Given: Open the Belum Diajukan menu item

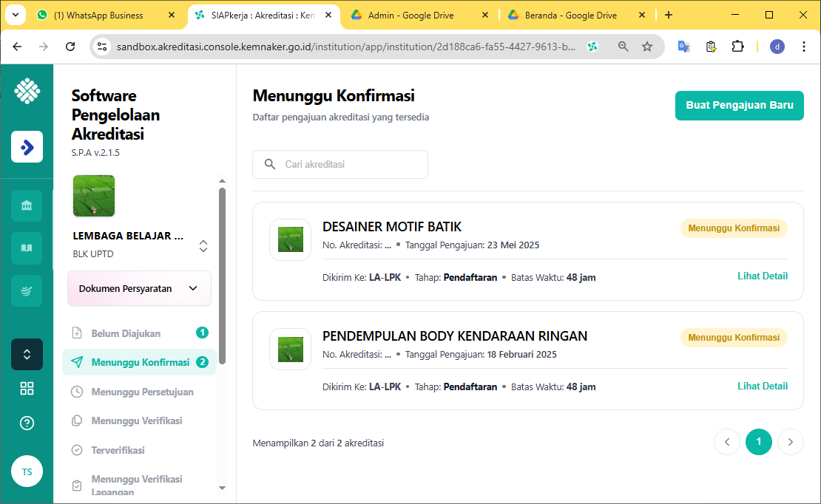Looking at the screenshot, I should [x=126, y=333].
